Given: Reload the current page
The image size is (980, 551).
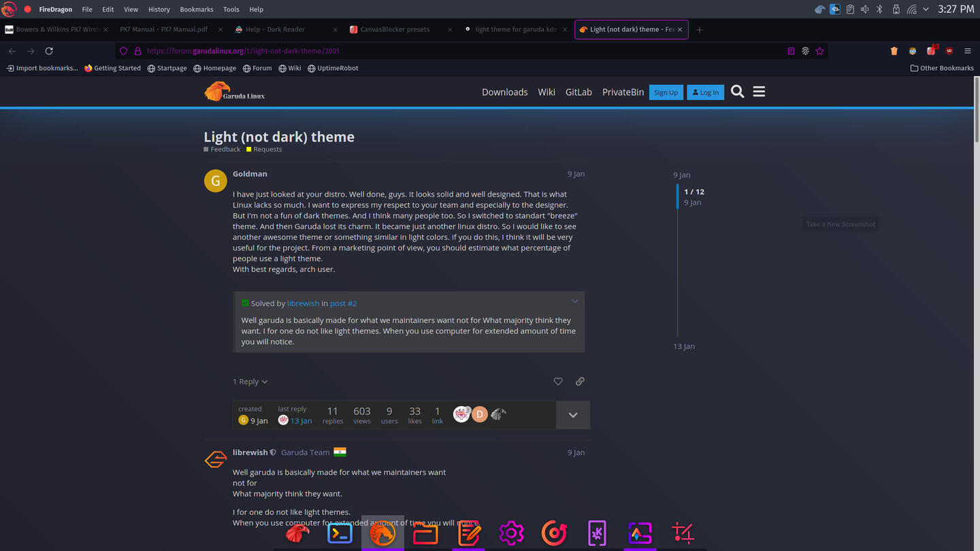Looking at the screenshot, I should tap(49, 51).
